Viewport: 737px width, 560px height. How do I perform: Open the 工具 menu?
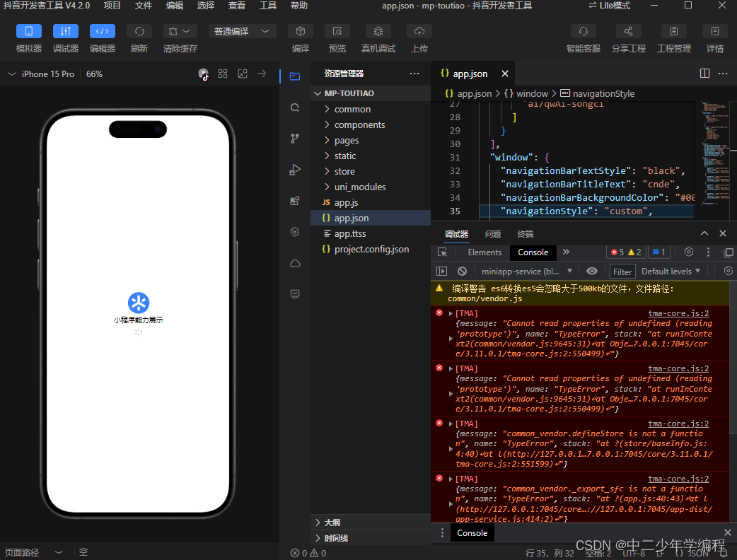coord(268,6)
